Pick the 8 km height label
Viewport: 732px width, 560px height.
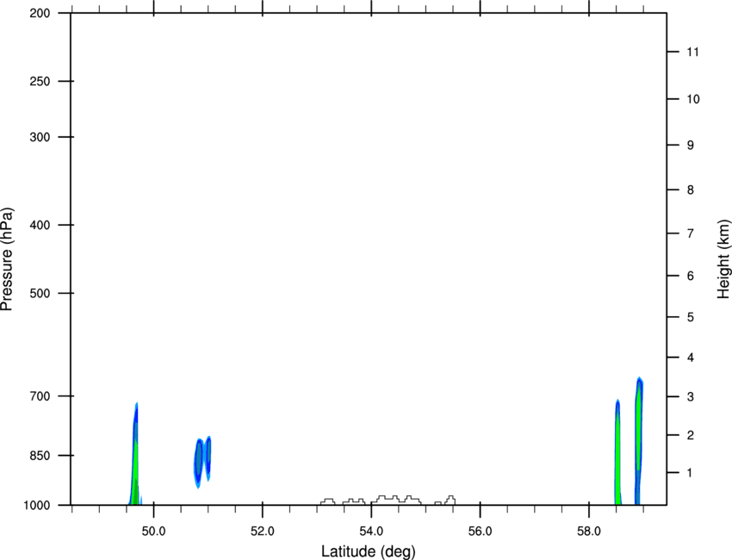pos(690,190)
